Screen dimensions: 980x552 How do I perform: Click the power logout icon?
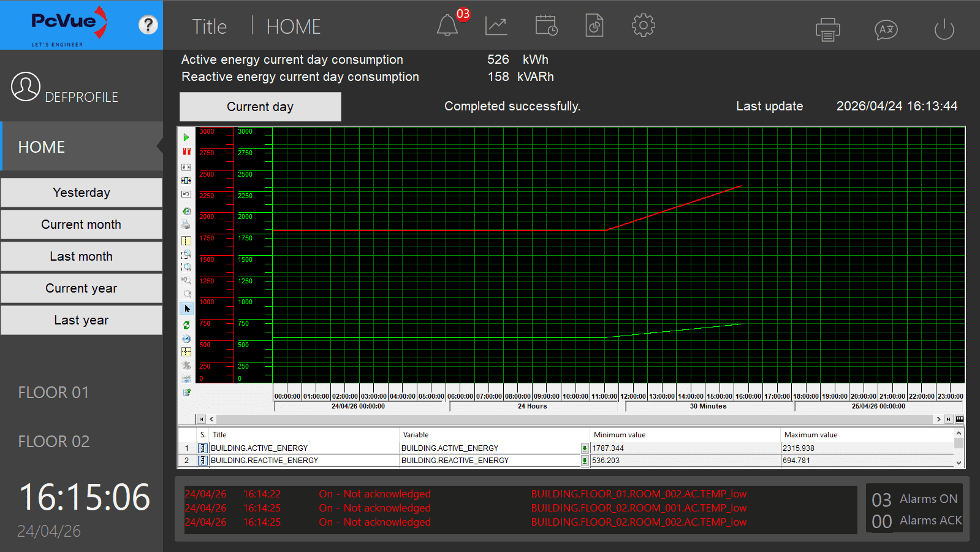click(x=944, y=29)
